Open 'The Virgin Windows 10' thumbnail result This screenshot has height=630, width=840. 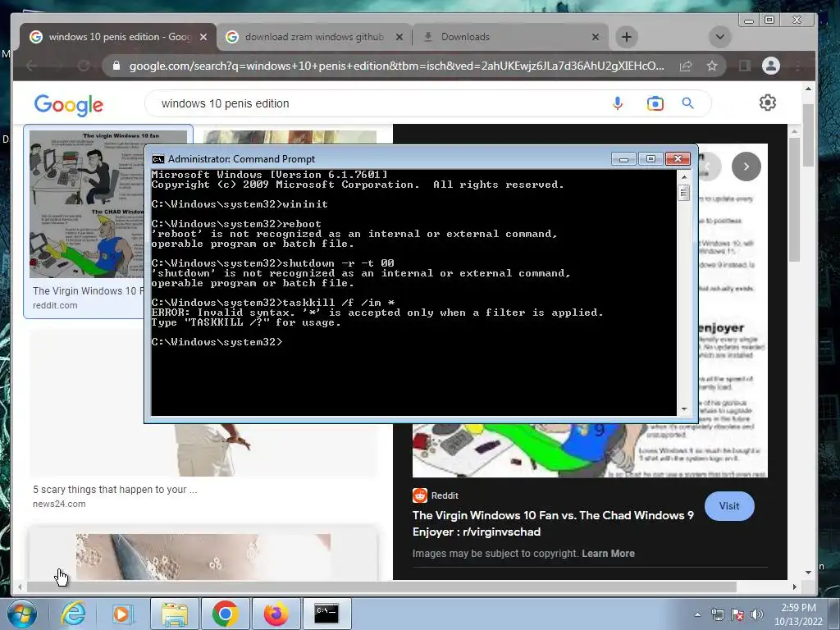point(87,204)
